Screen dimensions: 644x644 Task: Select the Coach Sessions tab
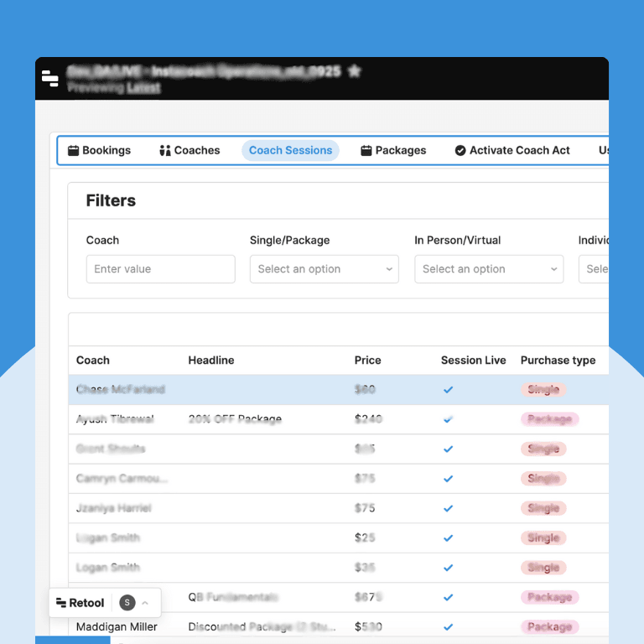(290, 150)
